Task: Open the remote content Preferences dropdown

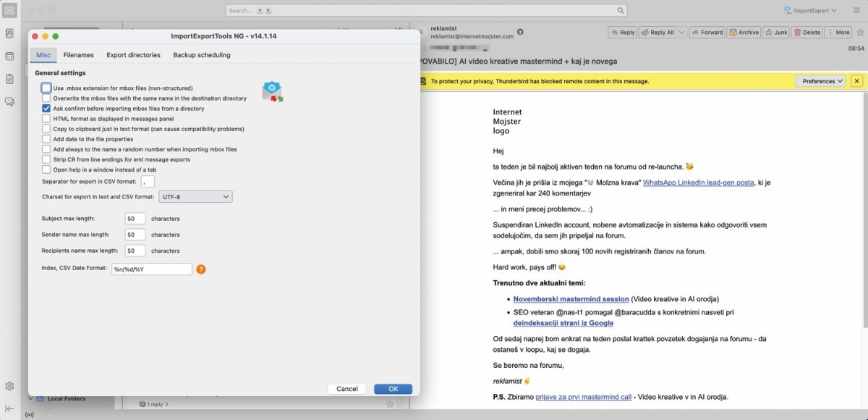Action: pyautogui.click(x=823, y=81)
